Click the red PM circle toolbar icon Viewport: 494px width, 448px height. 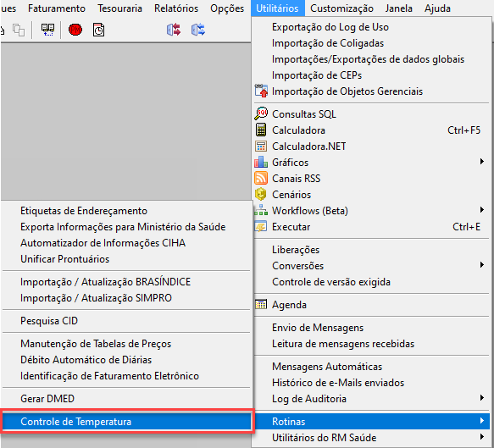tap(75, 30)
